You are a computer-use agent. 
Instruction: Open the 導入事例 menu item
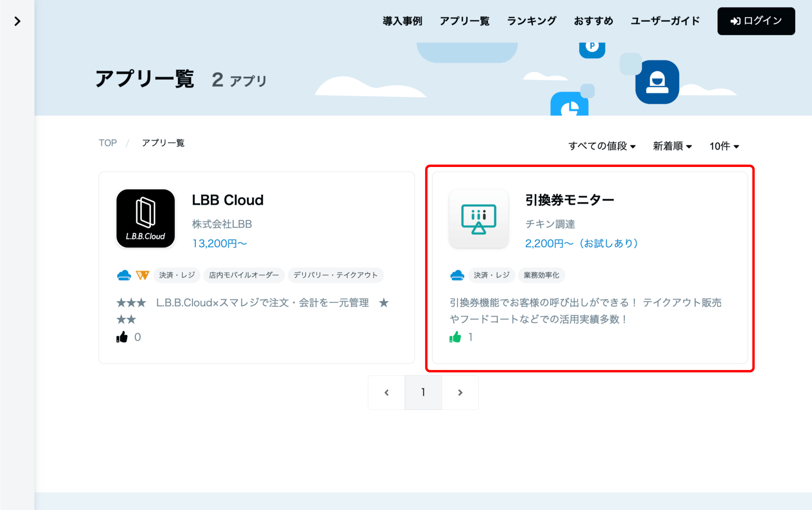(402, 21)
